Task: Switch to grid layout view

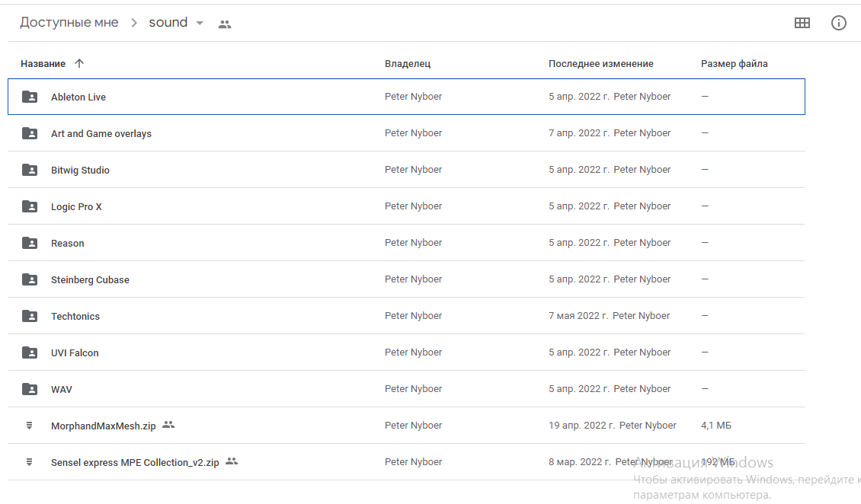Action: click(x=802, y=23)
